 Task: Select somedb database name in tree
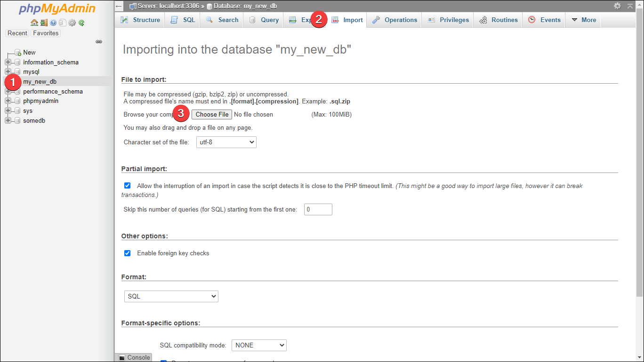click(x=34, y=120)
